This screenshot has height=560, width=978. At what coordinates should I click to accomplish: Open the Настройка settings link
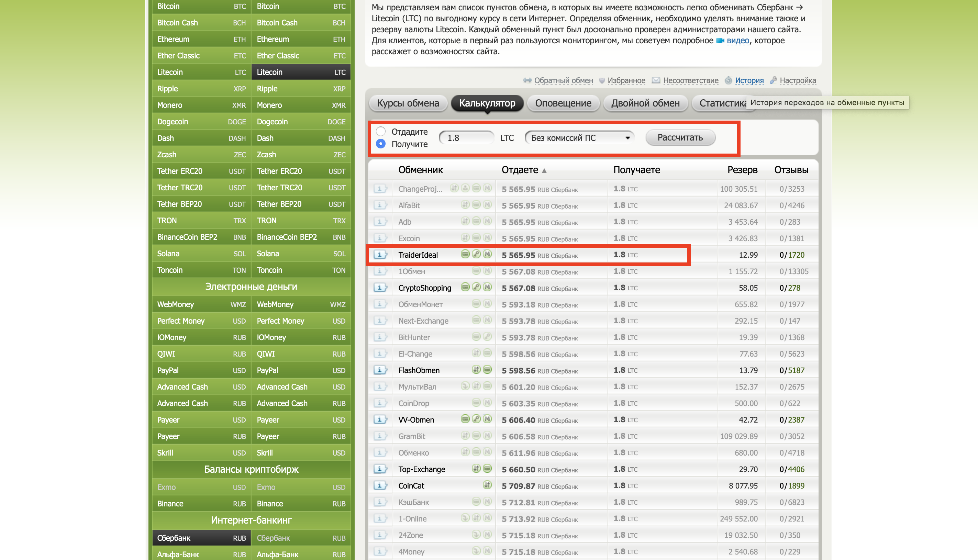pyautogui.click(x=797, y=80)
